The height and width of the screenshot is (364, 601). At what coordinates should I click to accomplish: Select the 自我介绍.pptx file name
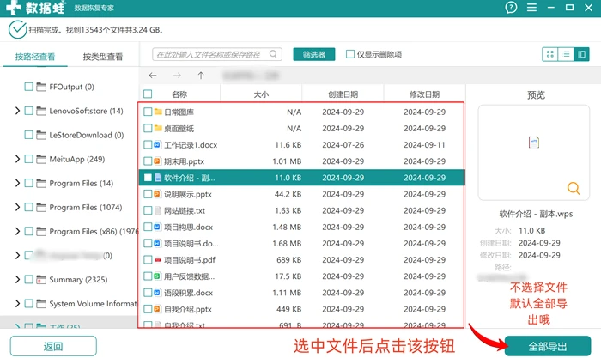coord(188,309)
